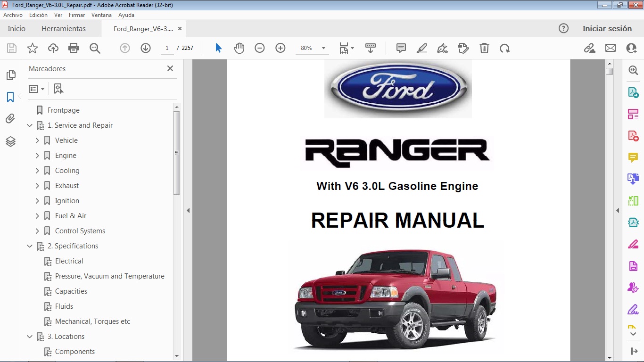Click inside the page number field
The height and width of the screenshot is (362, 644).
[167, 48]
